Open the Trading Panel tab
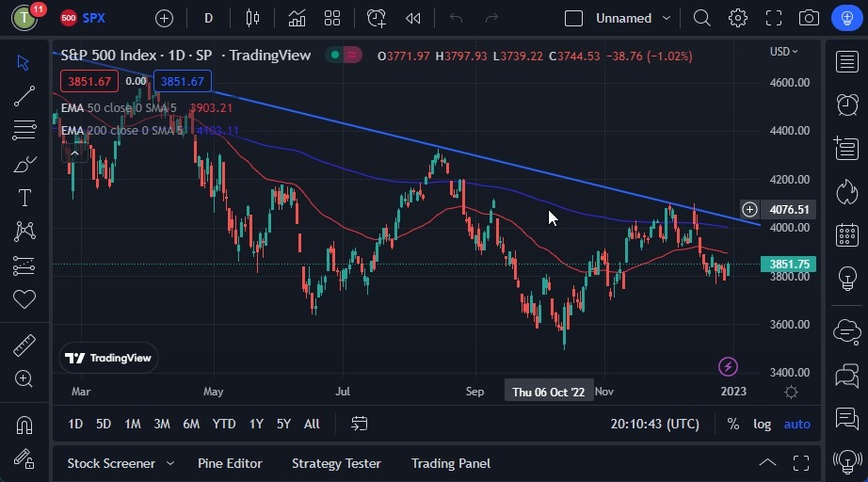This screenshot has height=482, width=868. click(x=451, y=464)
